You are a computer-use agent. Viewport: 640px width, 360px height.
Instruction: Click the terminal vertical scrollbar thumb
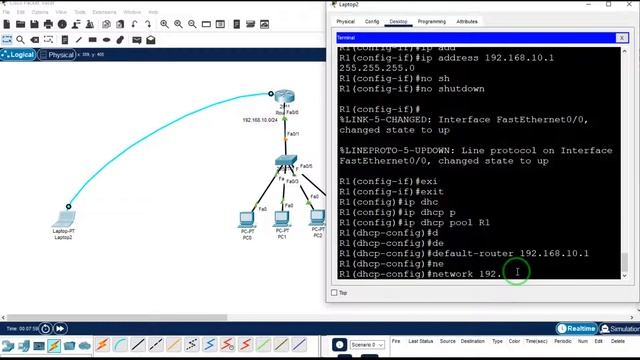[x=624, y=262]
